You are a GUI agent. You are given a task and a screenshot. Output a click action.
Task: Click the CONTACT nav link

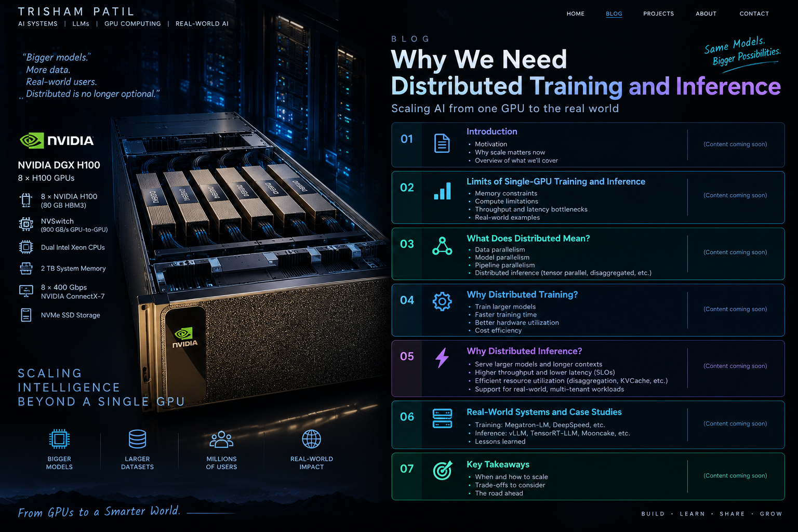coord(754,14)
